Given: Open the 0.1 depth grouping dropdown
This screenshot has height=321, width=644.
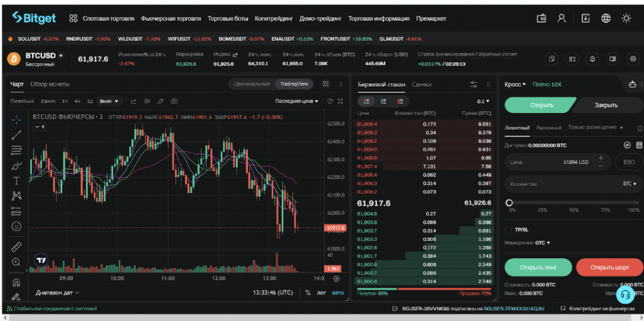Looking at the screenshot, I should tap(483, 101).
